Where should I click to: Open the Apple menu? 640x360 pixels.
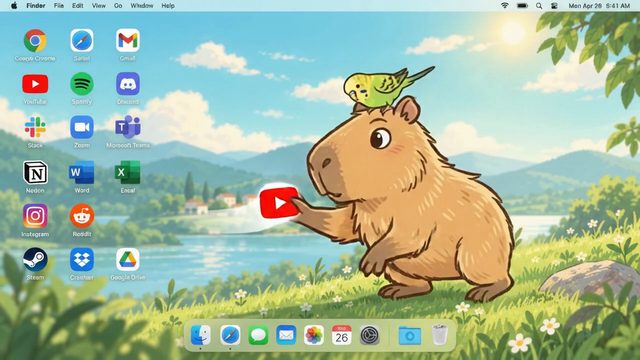click(14, 6)
